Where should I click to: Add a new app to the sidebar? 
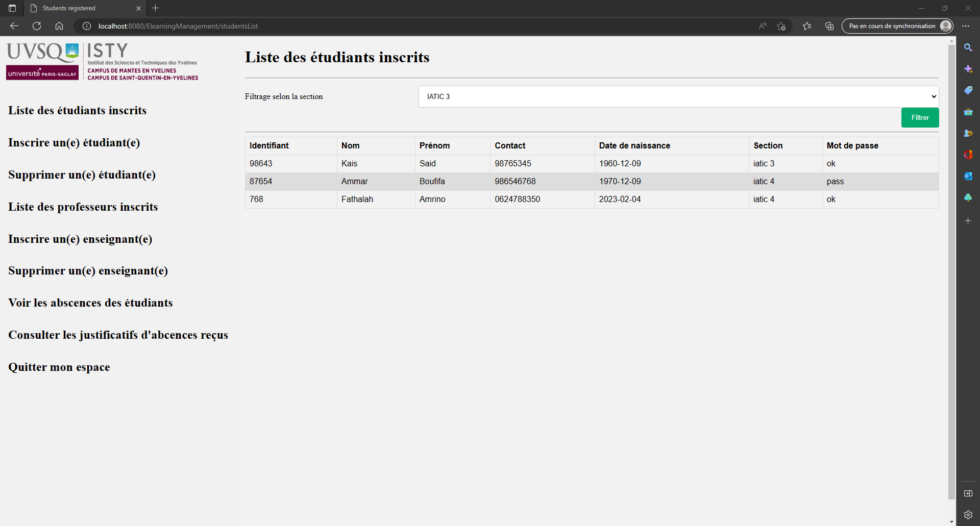[968, 221]
